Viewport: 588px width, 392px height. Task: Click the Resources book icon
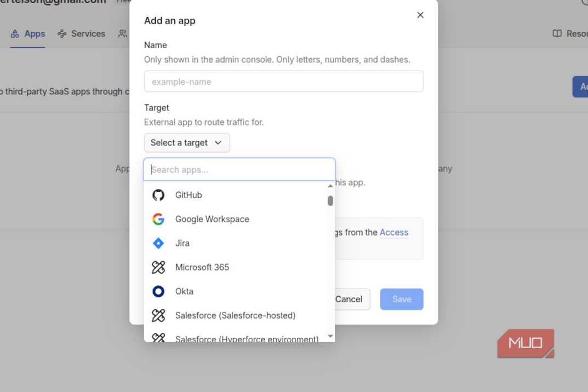pos(557,34)
